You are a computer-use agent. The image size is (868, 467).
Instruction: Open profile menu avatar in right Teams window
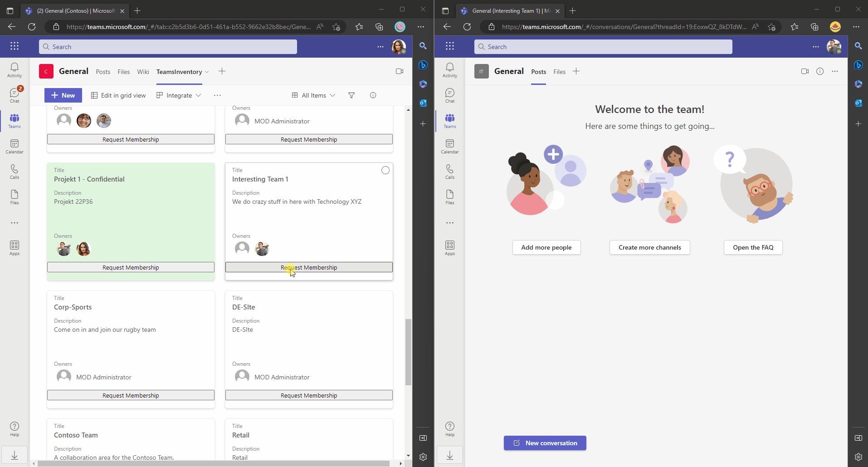coord(834,47)
